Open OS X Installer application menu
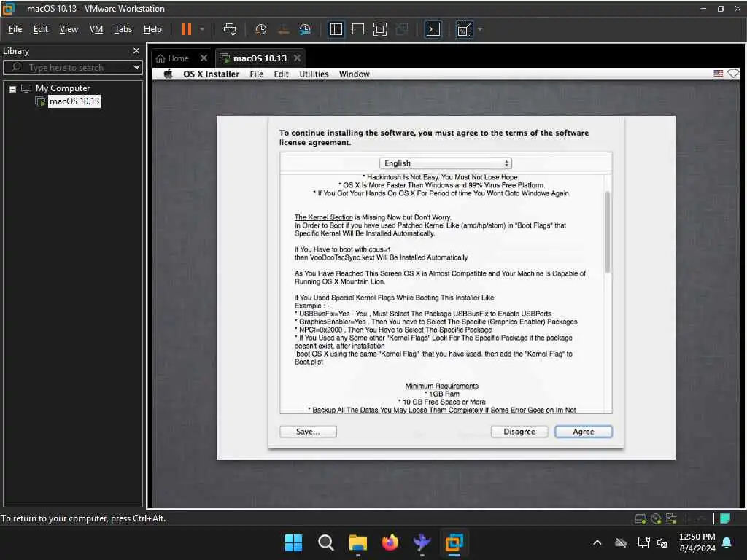Screen dimensions: 747x560 point(211,74)
